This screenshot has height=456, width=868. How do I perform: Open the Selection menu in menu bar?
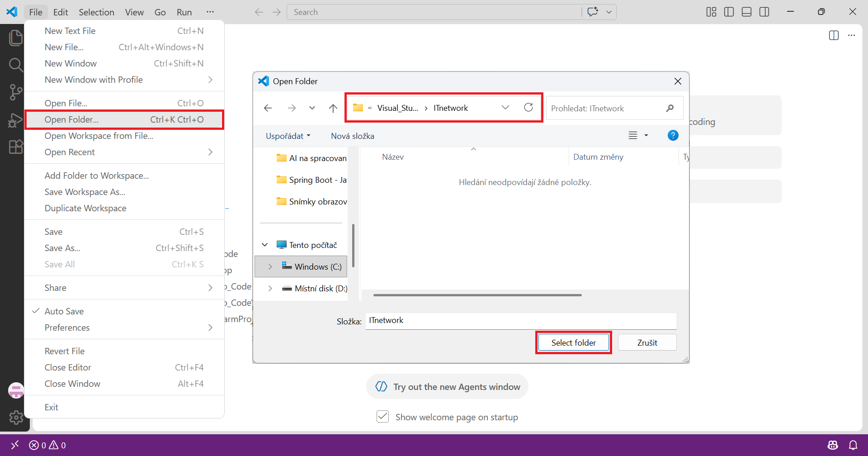click(96, 12)
